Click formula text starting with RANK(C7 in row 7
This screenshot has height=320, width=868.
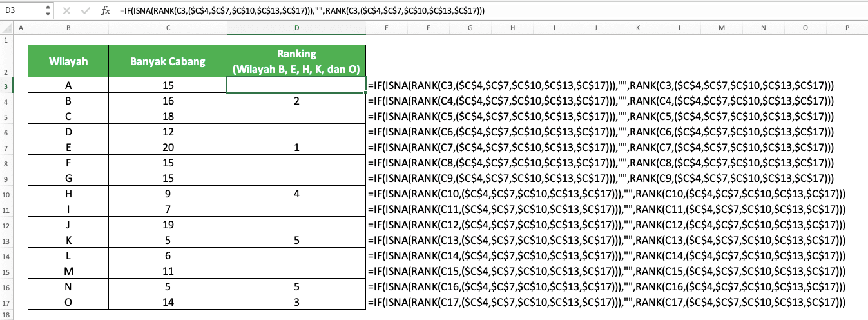pyautogui.click(x=601, y=148)
